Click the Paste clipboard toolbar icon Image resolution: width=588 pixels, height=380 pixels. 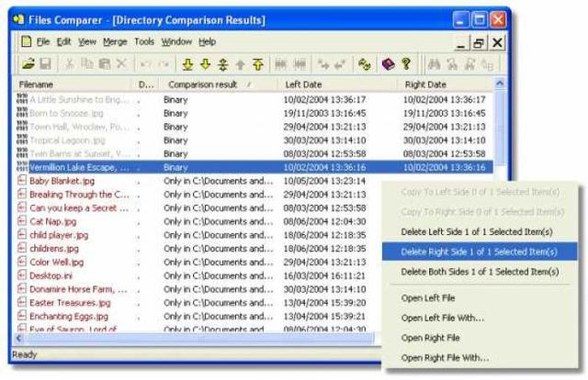tap(104, 64)
